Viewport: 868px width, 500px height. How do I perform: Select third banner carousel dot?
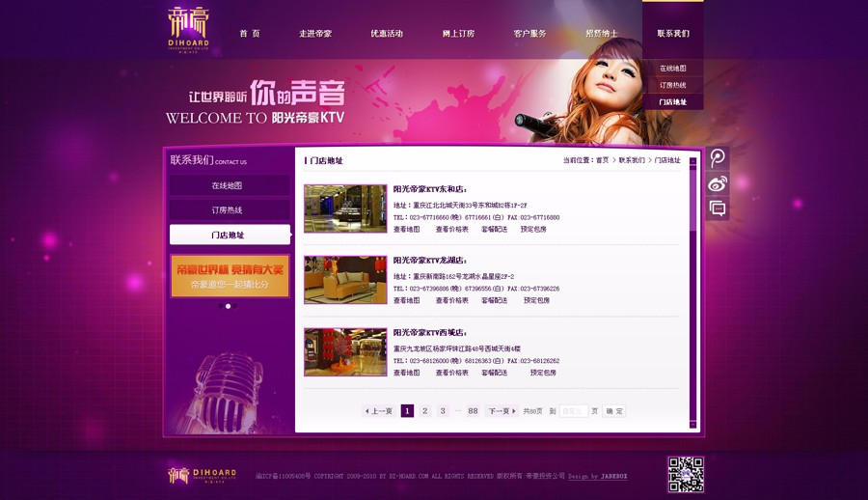coord(234,306)
